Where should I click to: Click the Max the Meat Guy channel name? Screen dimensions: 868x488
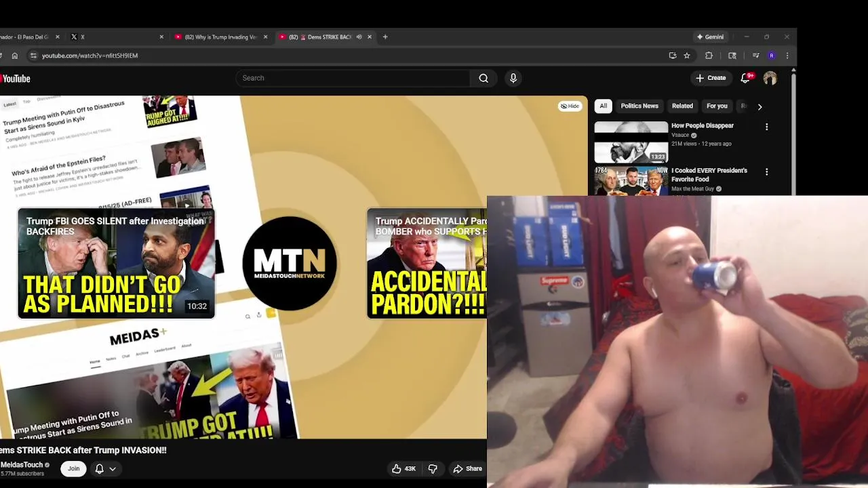point(692,189)
